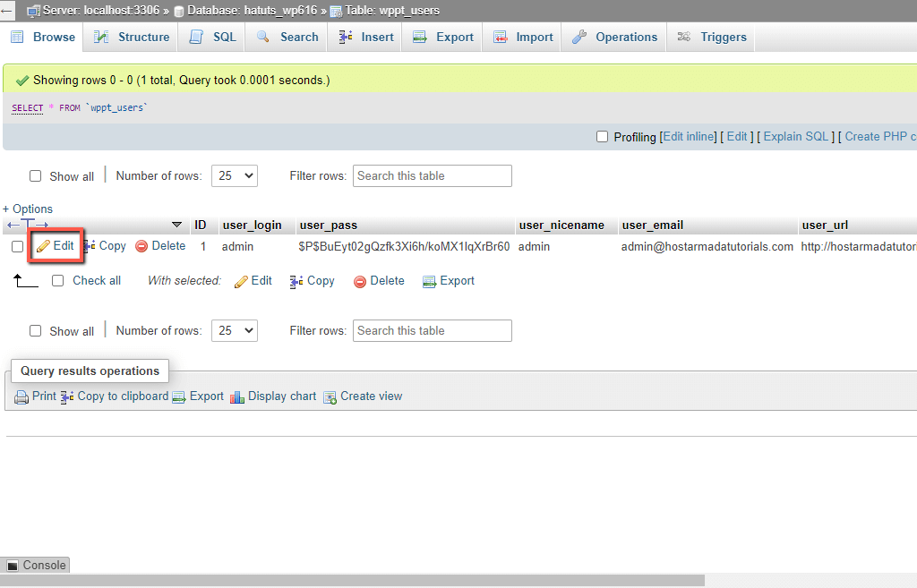Sort by user_pass column header
Viewport: 917px width, 588px height.
coord(328,225)
